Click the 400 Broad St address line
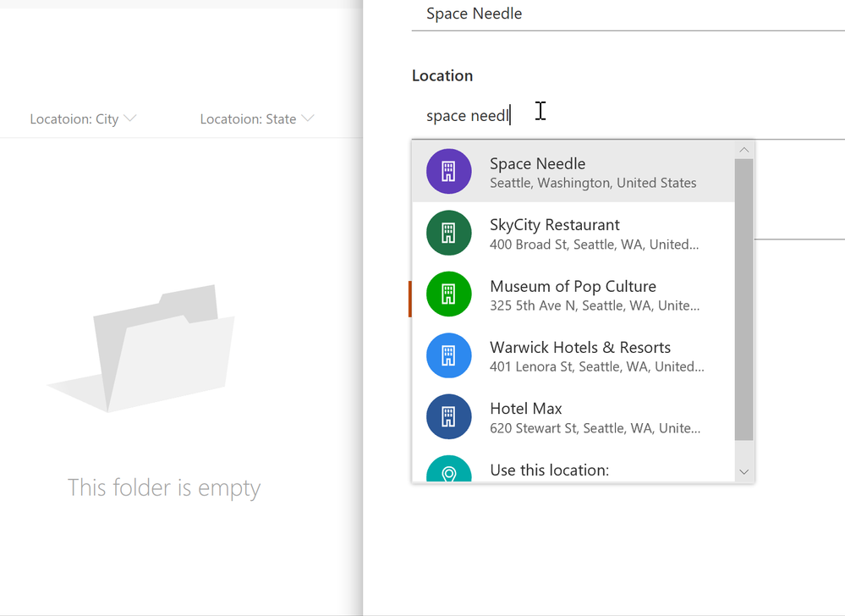The width and height of the screenshot is (845, 616). (594, 245)
